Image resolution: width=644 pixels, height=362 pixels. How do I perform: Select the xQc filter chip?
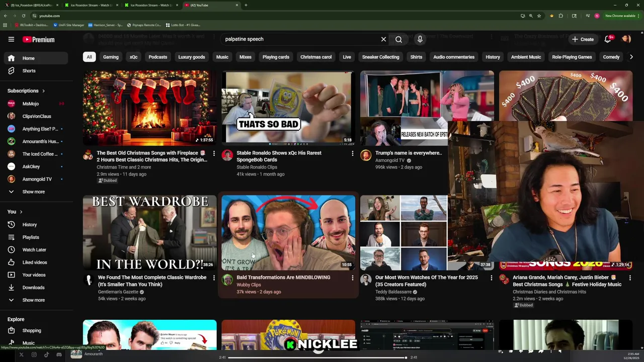tap(133, 57)
